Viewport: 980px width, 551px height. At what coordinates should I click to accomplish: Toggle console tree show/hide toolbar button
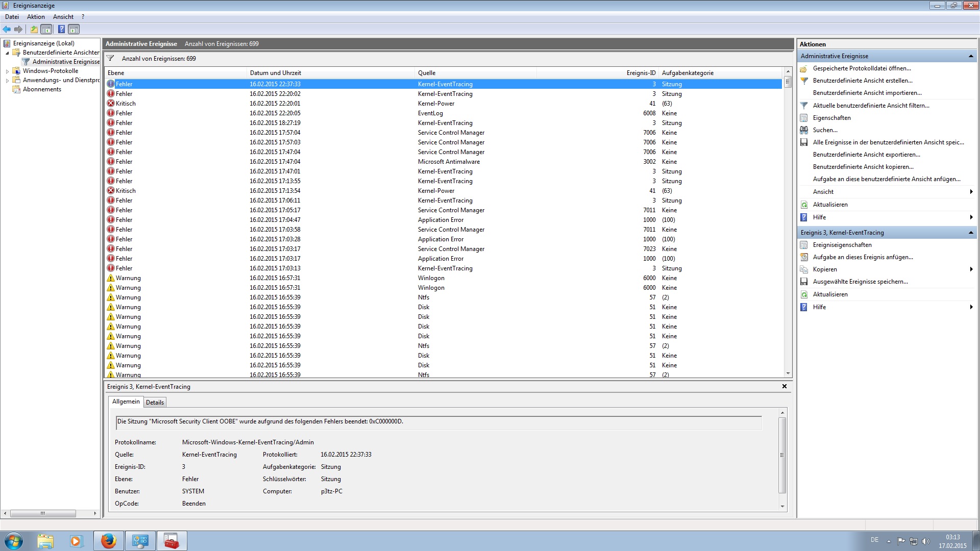[46, 29]
